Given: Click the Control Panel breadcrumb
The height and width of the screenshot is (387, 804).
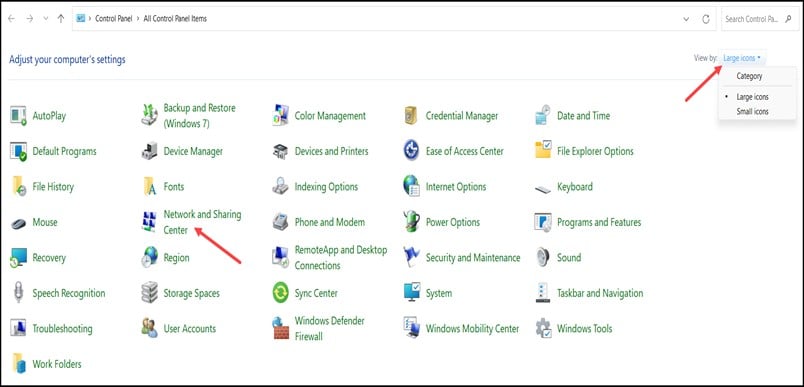Looking at the screenshot, I should coord(113,18).
